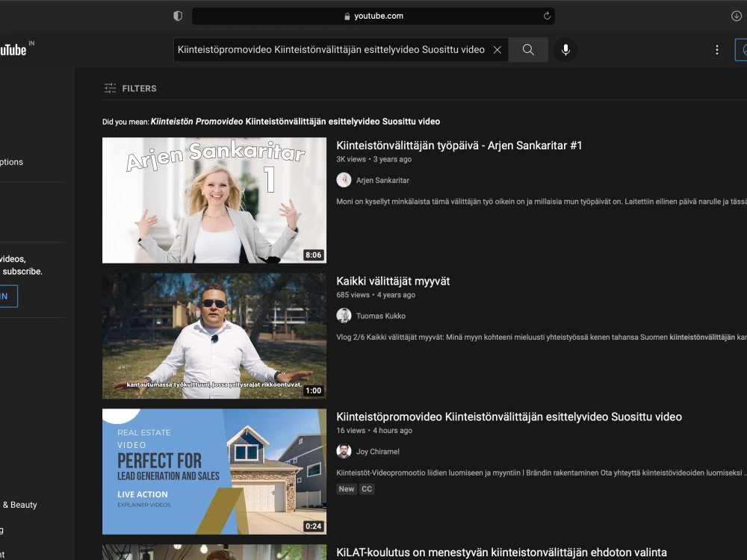Image resolution: width=747 pixels, height=560 pixels.
Task: Open the Arjen Sankaritar channel name
Action: [382, 180]
